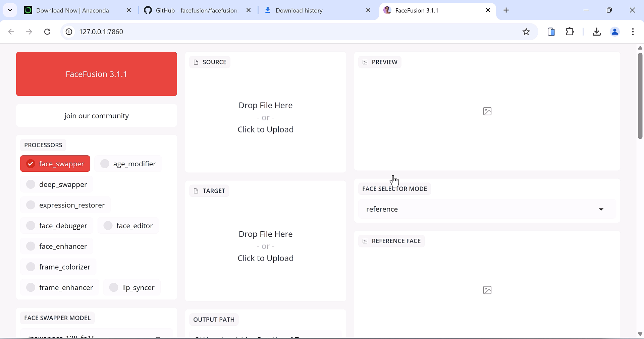Click the PROCESSORS section label

(43, 145)
